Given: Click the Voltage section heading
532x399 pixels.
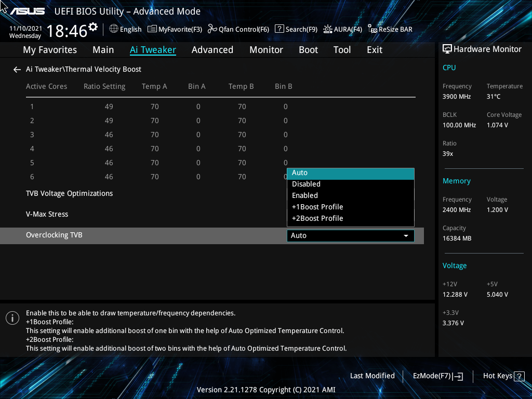Looking at the screenshot, I should tap(455, 266).
